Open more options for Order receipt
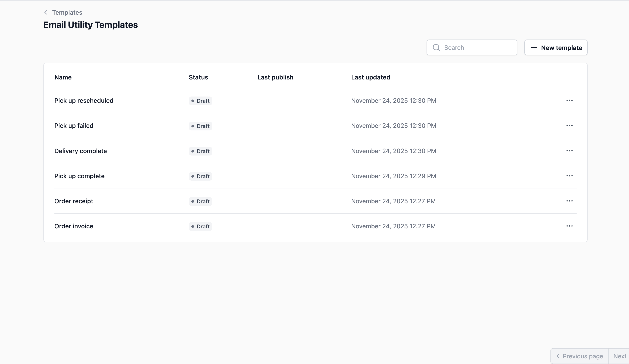The height and width of the screenshot is (364, 629). click(569, 201)
